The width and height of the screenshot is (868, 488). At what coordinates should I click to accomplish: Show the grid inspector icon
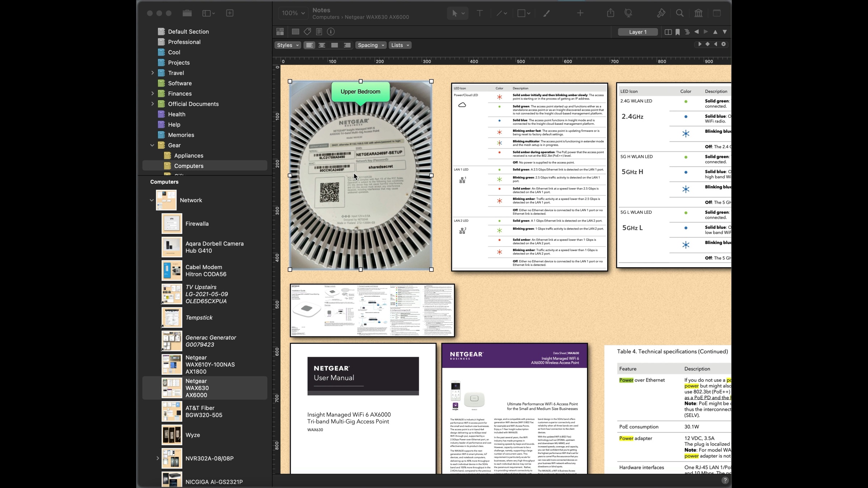[x=280, y=32]
